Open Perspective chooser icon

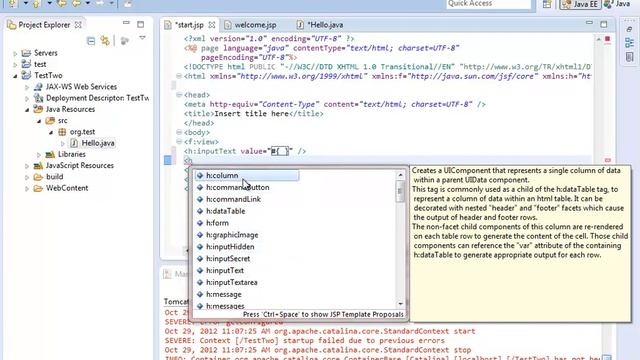click(x=547, y=4)
